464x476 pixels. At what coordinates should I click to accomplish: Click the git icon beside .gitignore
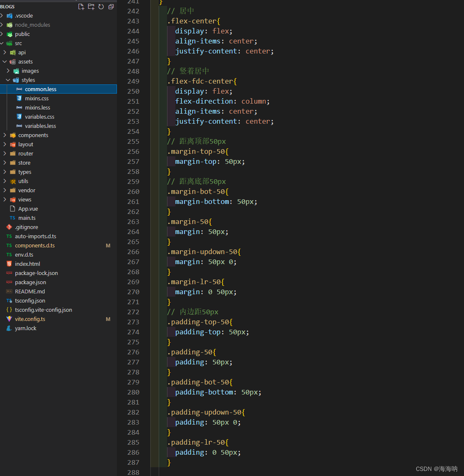[x=9, y=227]
